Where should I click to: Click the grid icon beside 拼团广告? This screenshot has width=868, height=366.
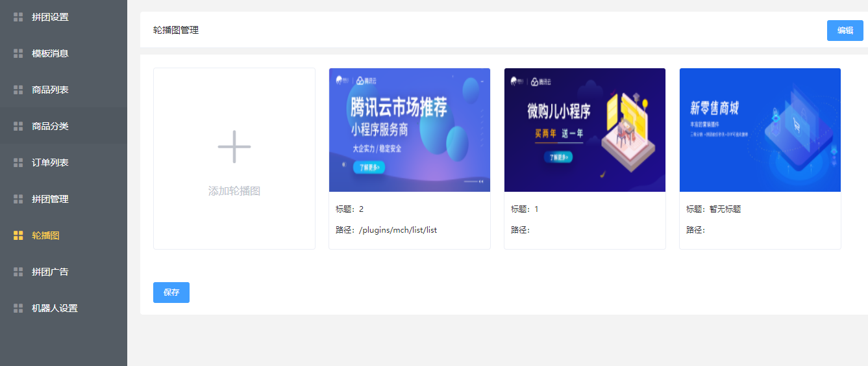(18, 272)
